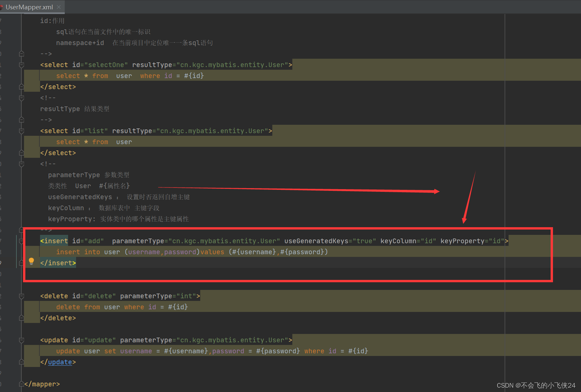Click "namespace+id" comment text

coord(80,43)
